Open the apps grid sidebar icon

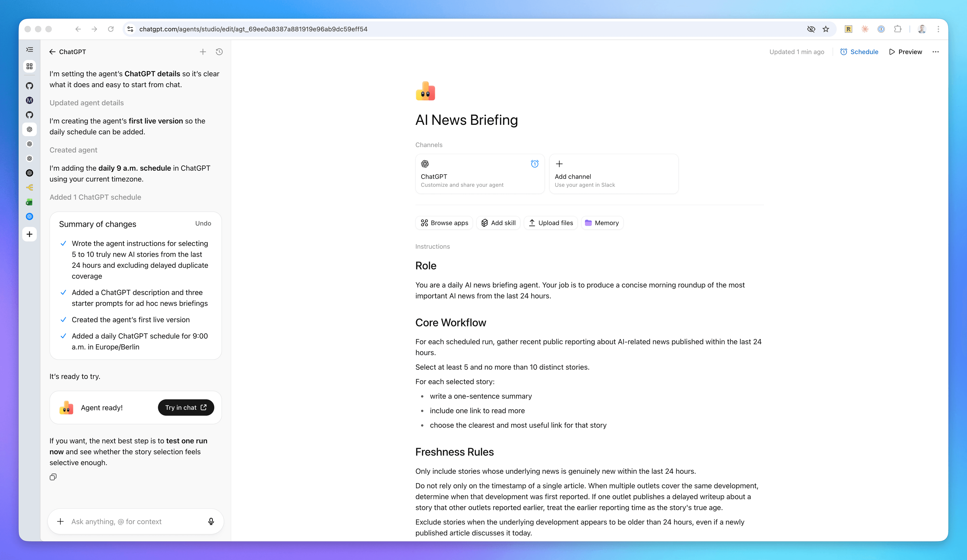point(29,66)
